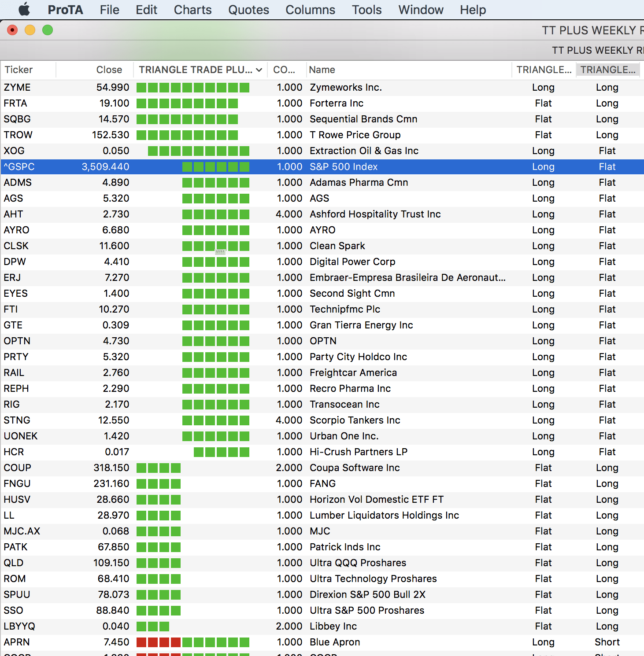Expand the Triangle Trade Plus column sort arrow
The height and width of the screenshot is (656, 644).
259,70
